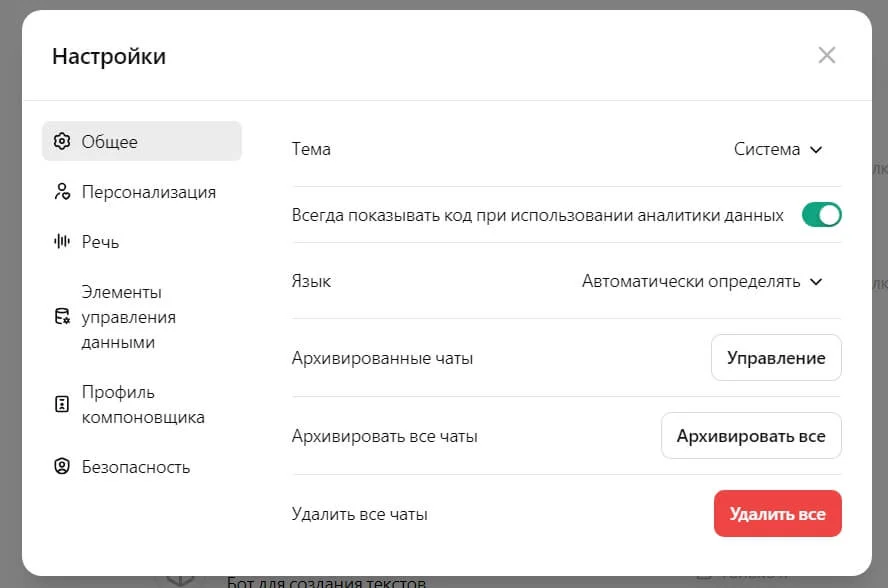Expand the Язык dropdown Автоматически определять

click(701, 282)
